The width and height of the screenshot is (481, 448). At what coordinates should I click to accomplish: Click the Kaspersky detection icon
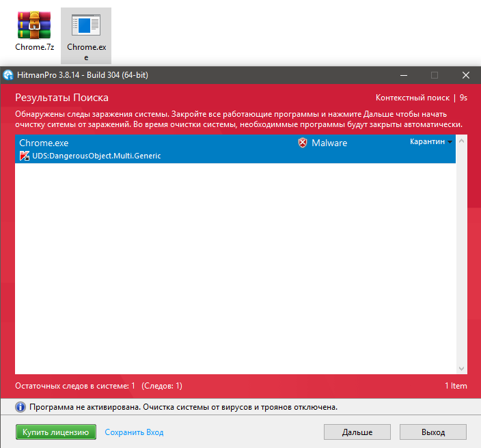click(25, 156)
